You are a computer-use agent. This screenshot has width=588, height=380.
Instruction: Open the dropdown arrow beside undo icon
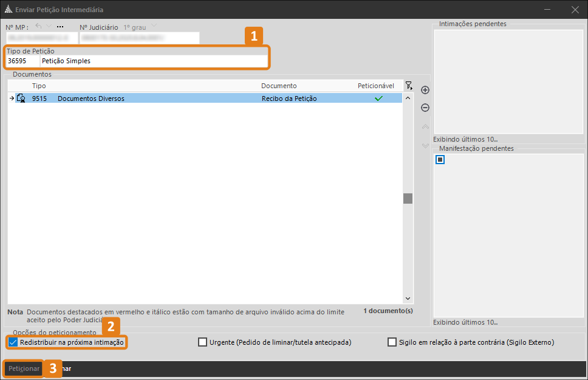49,26
